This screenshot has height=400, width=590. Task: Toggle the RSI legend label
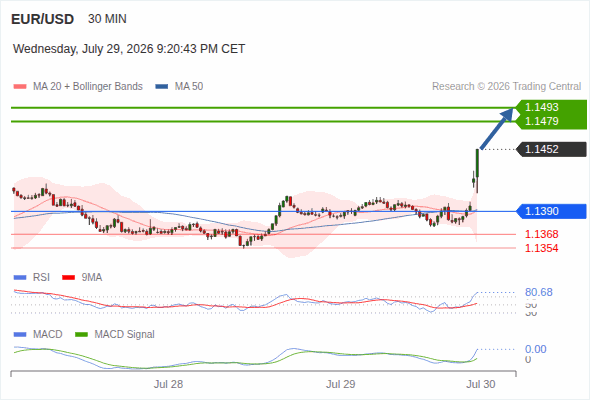pos(41,277)
